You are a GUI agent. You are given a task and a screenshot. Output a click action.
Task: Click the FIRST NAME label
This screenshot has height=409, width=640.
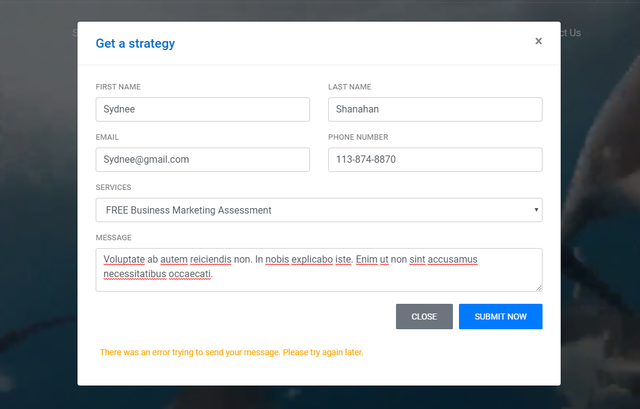tap(118, 87)
